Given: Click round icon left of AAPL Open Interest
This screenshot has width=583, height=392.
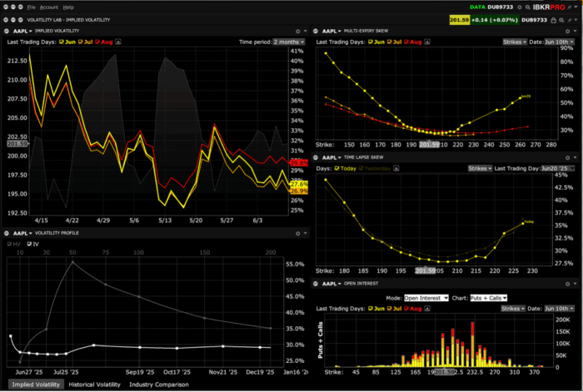Looking at the screenshot, I should [x=316, y=284].
